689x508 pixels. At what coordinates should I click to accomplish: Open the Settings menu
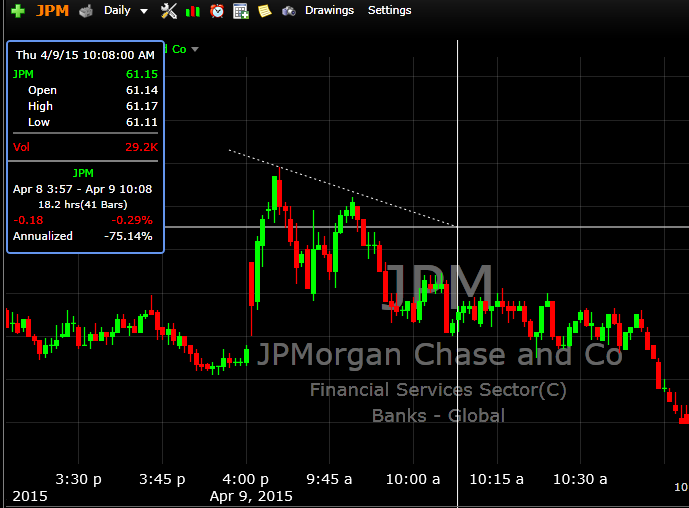coord(389,10)
